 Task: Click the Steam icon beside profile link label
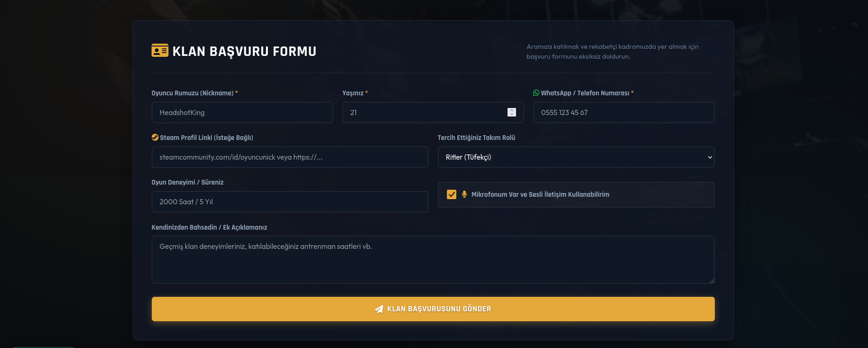(155, 138)
